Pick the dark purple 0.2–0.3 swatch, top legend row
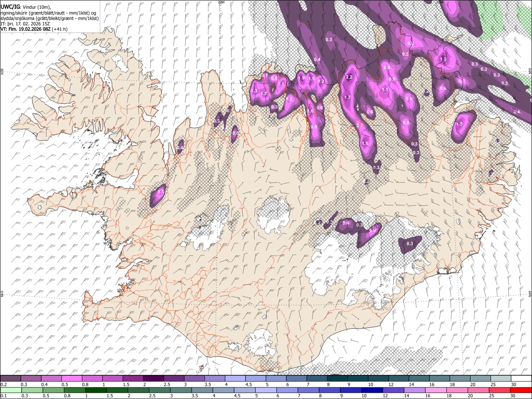 (x=10, y=378)
